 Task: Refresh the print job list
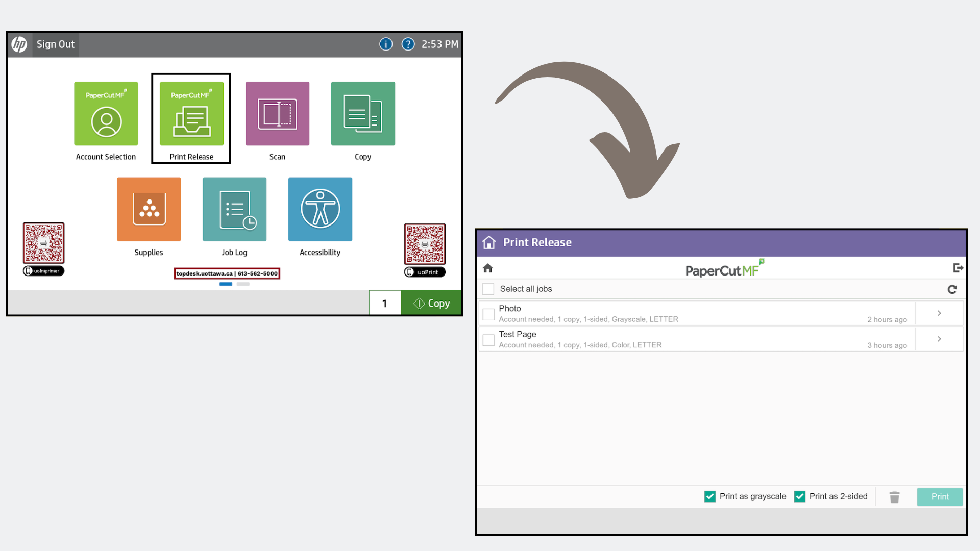pos(952,289)
